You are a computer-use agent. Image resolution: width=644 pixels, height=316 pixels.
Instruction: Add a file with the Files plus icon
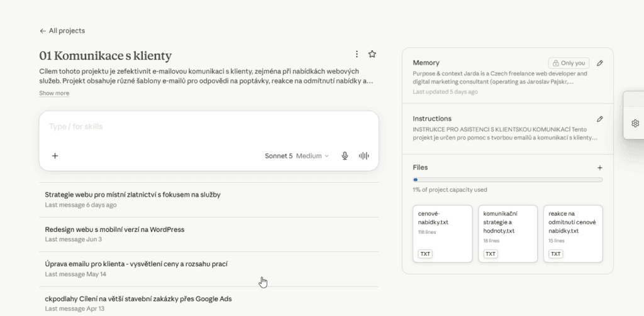tap(599, 168)
